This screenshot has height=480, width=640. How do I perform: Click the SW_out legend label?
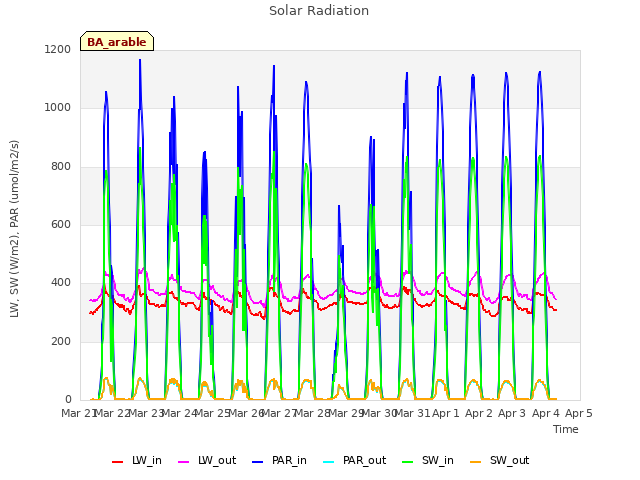click(509, 460)
